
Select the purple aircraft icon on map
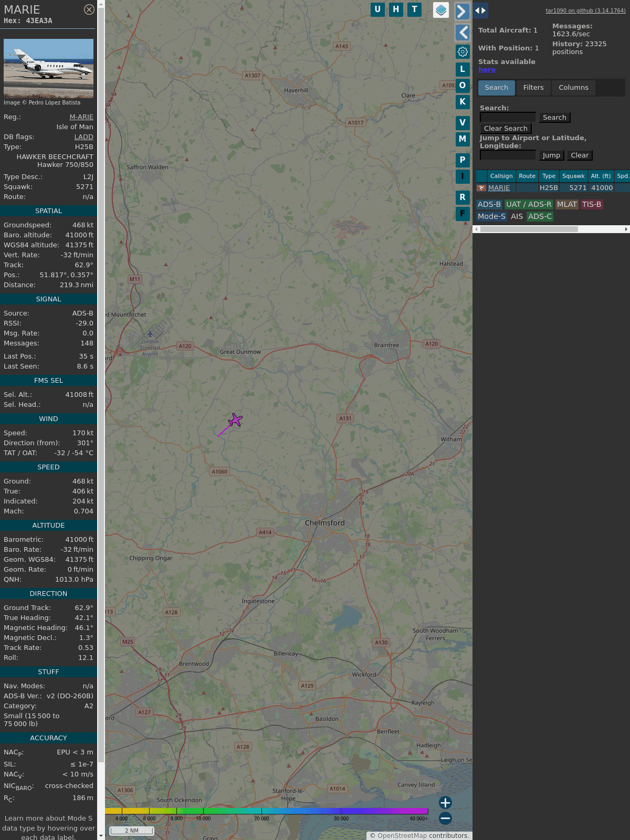(x=235, y=420)
